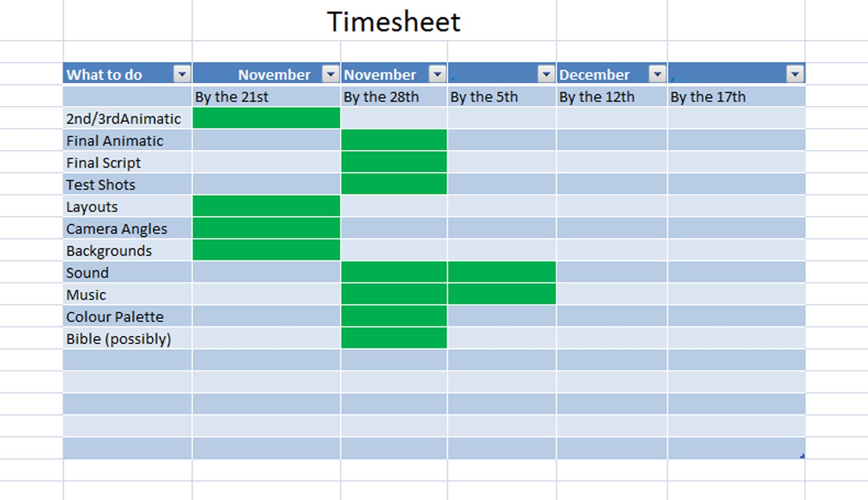The width and height of the screenshot is (868, 500).
Task: Select the Layouts row label
Action: pos(91,207)
